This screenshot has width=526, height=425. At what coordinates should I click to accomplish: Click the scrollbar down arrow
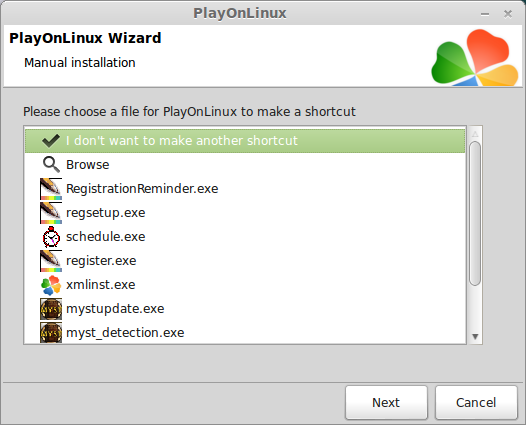pyautogui.click(x=475, y=336)
